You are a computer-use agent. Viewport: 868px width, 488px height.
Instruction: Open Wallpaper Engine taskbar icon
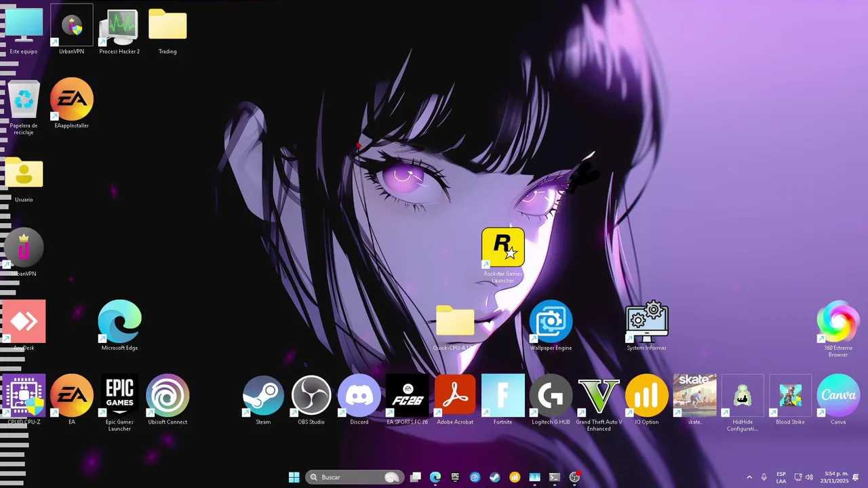475,477
